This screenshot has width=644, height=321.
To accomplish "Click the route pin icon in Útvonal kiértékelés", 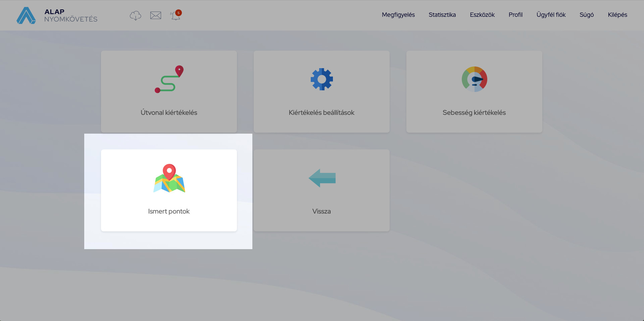I will (x=169, y=79).
